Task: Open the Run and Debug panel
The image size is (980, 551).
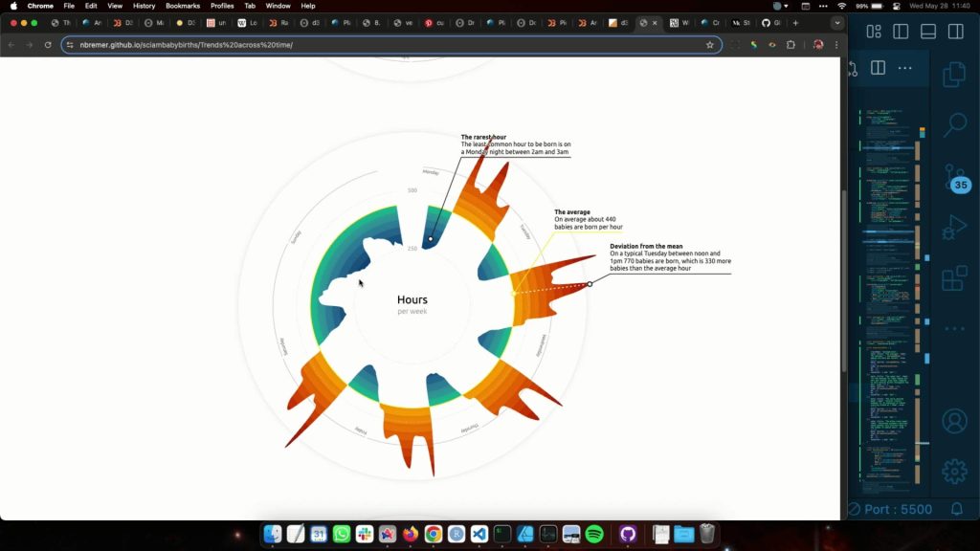Action: click(x=954, y=228)
